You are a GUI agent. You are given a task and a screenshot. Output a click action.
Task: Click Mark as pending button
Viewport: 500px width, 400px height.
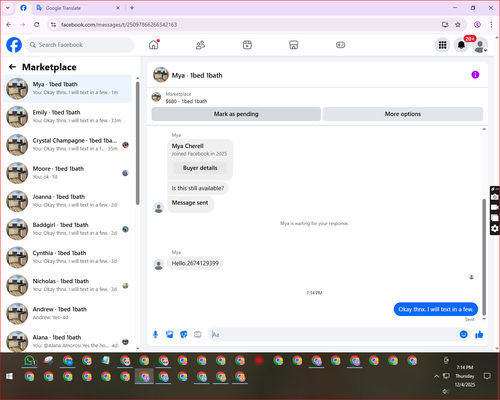pyautogui.click(x=236, y=114)
